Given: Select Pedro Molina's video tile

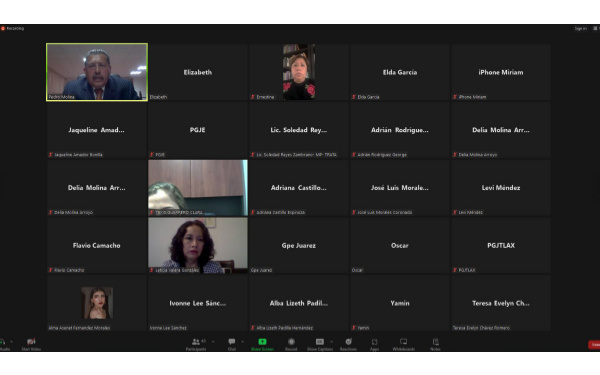Looking at the screenshot, I should pyautogui.click(x=97, y=72).
